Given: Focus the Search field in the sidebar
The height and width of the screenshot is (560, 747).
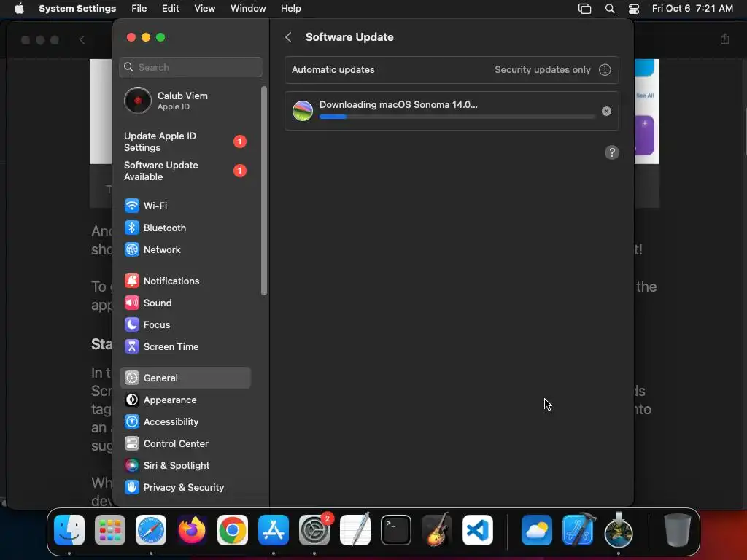Looking at the screenshot, I should 190,67.
